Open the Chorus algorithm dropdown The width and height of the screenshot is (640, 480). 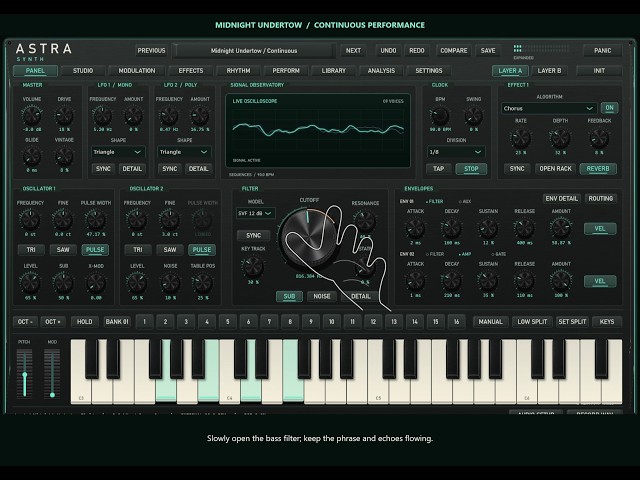[x=549, y=108]
